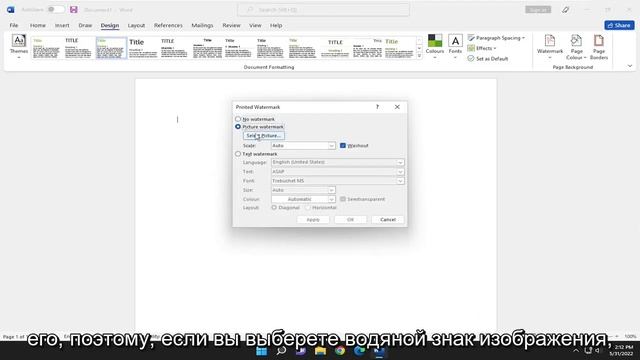
Task: Click the Set as Default icon button
Action: coord(488,58)
